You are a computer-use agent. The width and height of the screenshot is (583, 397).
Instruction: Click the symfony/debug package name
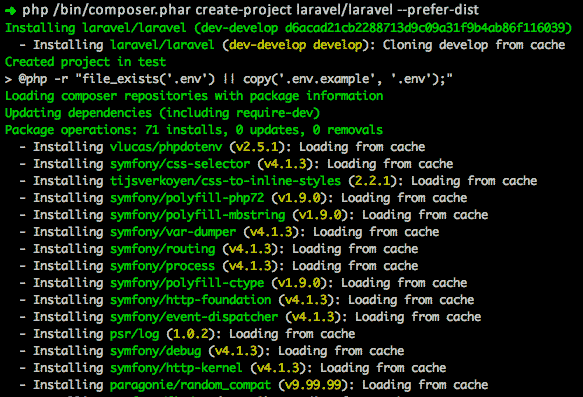pos(155,351)
